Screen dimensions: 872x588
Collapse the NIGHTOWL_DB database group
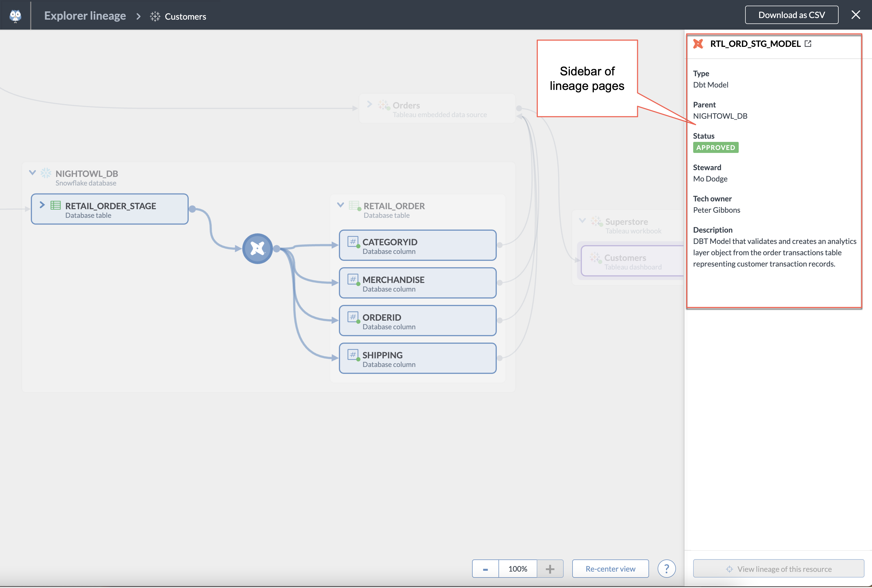pos(33,173)
